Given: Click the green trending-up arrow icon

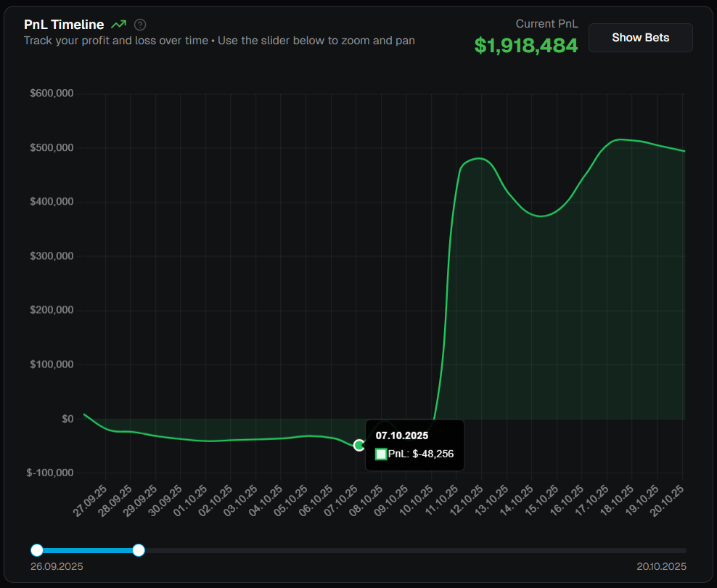Looking at the screenshot, I should pos(119,25).
